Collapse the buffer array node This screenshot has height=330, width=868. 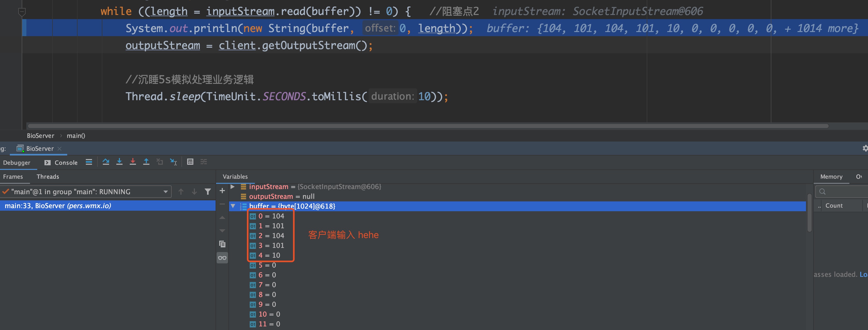tap(233, 206)
